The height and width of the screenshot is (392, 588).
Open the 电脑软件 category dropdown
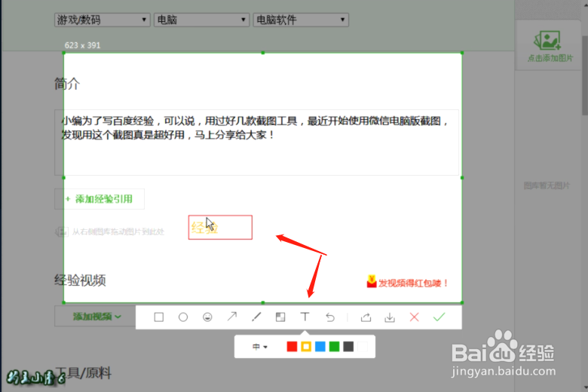tap(301, 20)
